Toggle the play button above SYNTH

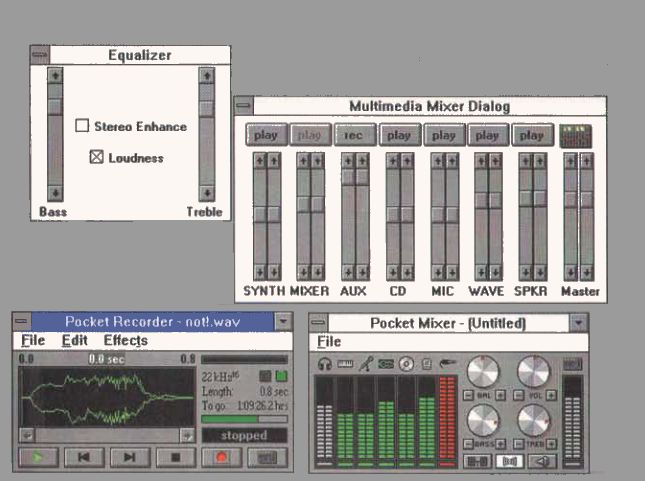click(266, 135)
